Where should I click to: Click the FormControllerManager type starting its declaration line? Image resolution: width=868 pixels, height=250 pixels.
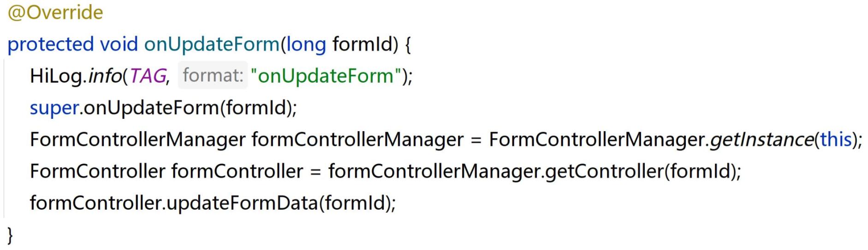[137, 140]
